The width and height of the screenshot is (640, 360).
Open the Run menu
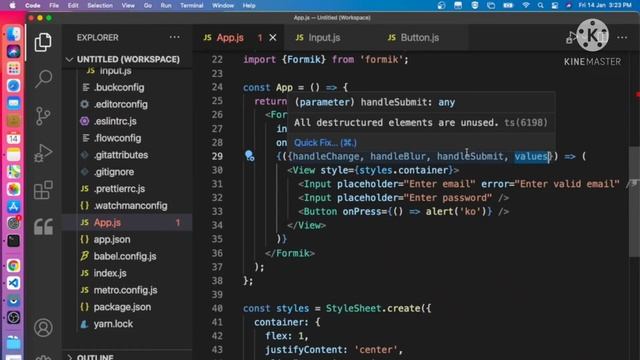166,5
